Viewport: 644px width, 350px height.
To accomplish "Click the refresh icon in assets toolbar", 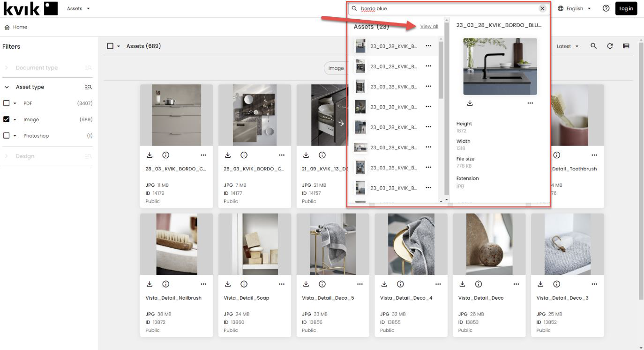I will point(610,46).
